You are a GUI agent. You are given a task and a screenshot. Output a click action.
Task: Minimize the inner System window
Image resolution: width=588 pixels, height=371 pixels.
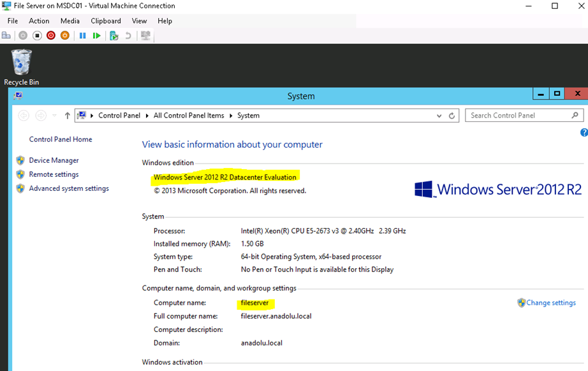(541, 94)
